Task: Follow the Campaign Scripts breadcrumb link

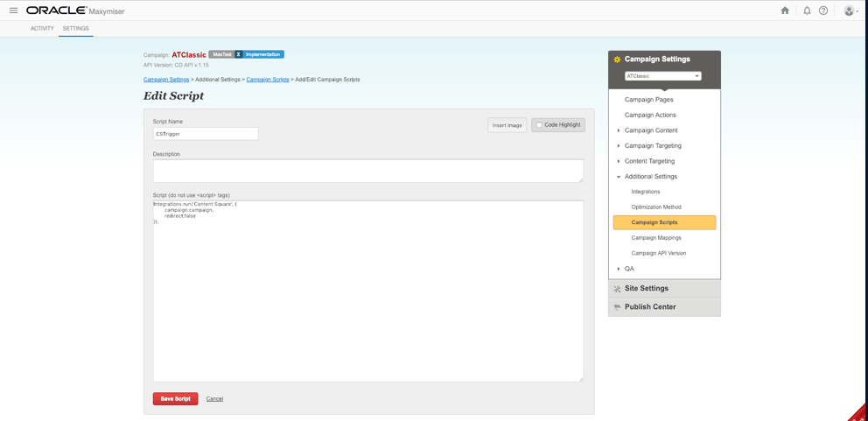Action: click(x=268, y=80)
